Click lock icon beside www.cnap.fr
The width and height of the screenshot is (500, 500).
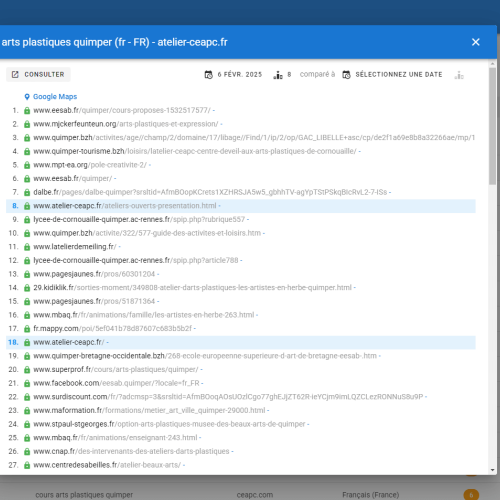coord(27,452)
